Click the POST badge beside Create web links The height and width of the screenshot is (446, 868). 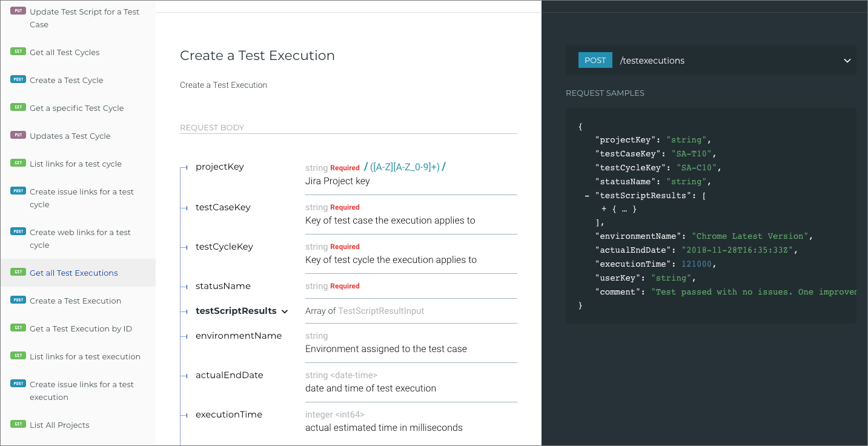(x=18, y=231)
